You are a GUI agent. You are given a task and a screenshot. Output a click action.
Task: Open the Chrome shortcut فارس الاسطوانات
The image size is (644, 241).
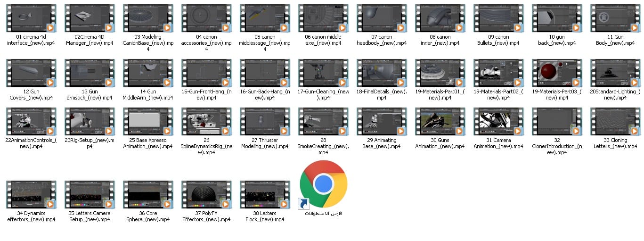click(323, 184)
